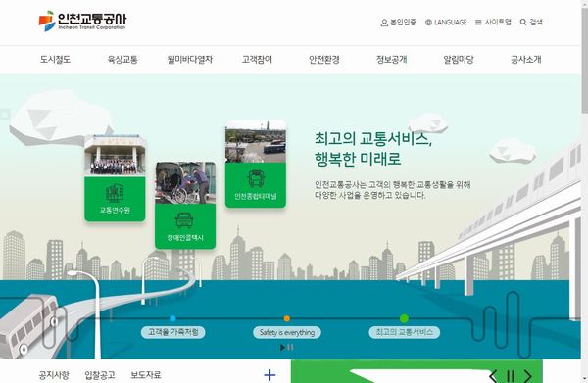Click the page vertical scrollbar thumb
This screenshot has height=383, width=588.
pos(584,60)
